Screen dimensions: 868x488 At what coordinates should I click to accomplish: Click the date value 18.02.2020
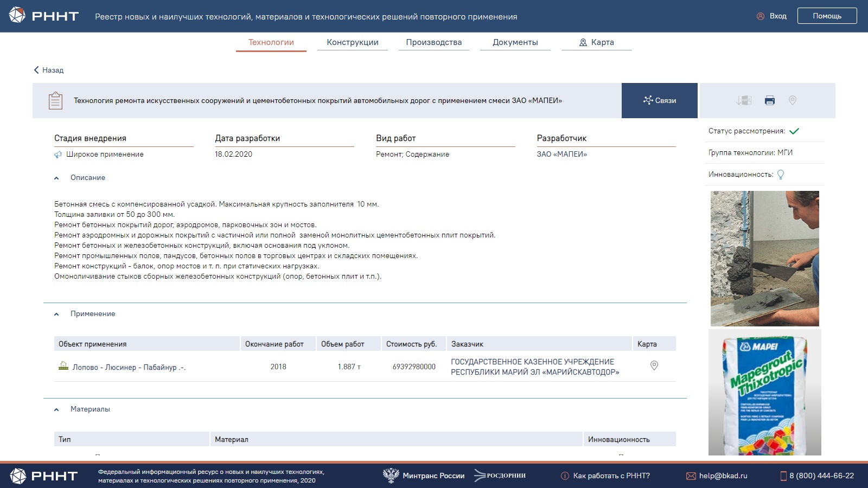[x=234, y=154]
